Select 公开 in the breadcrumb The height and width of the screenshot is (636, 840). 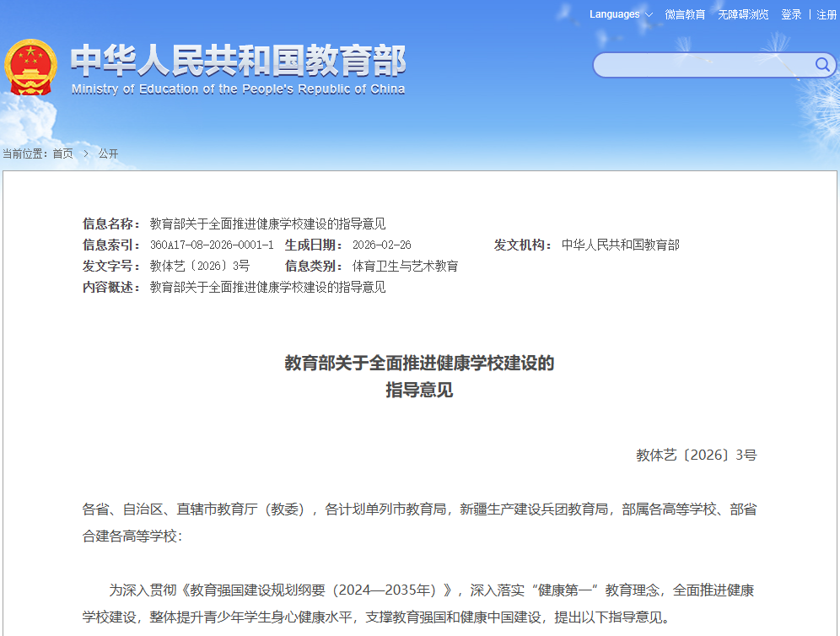tap(108, 154)
